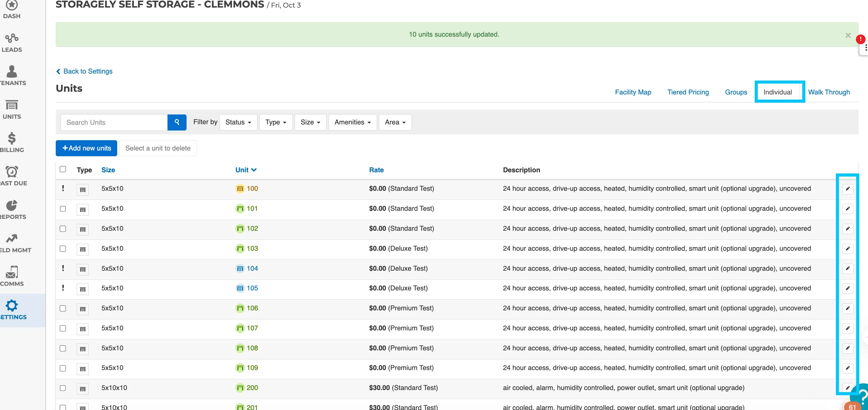Open Billing from the sidebar
Image resolution: width=868 pixels, height=410 pixels.
pyautogui.click(x=12, y=143)
